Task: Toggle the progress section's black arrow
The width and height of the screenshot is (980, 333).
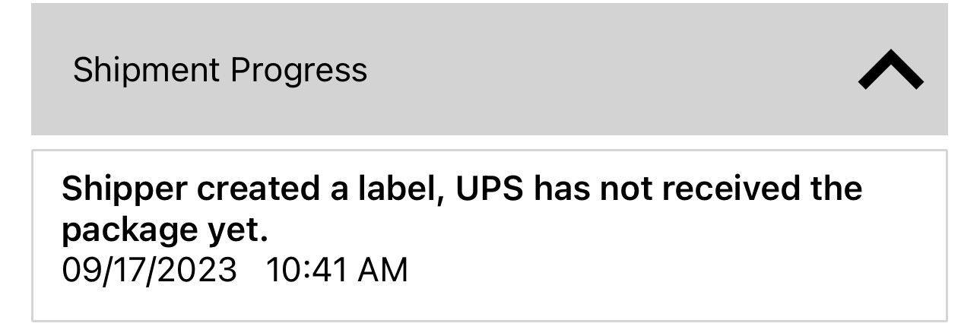Action: click(890, 70)
